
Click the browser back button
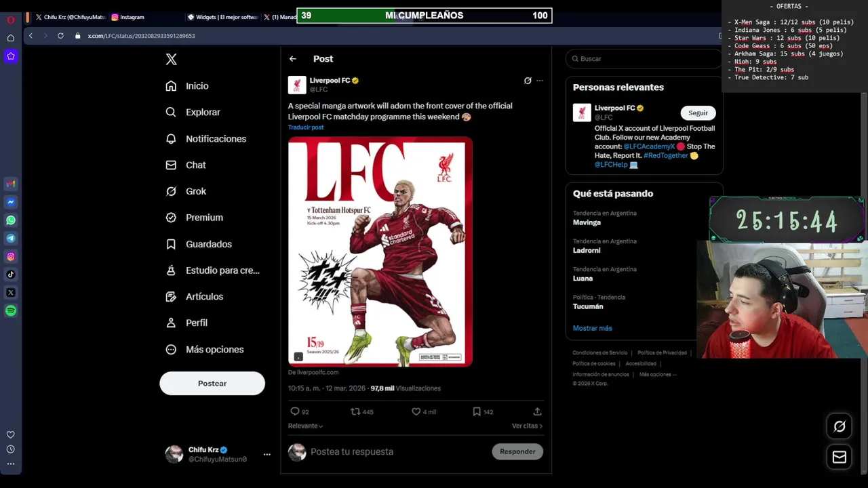point(31,36)
